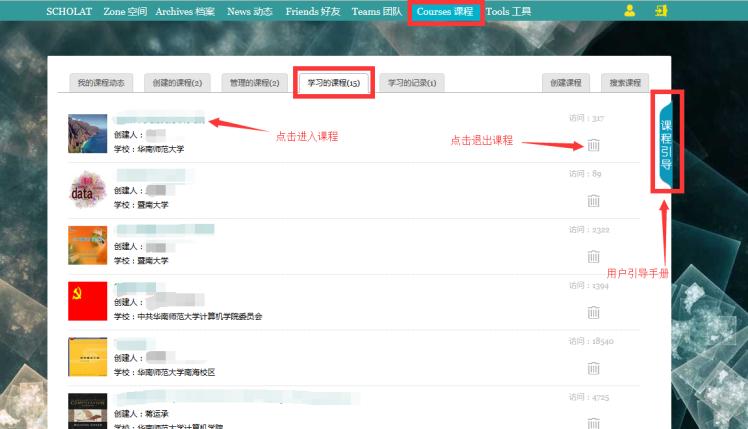Click trash icon for the 暨南大学 data course
The height and width of the screenshot is (429, 748).
tap(594, 201)
